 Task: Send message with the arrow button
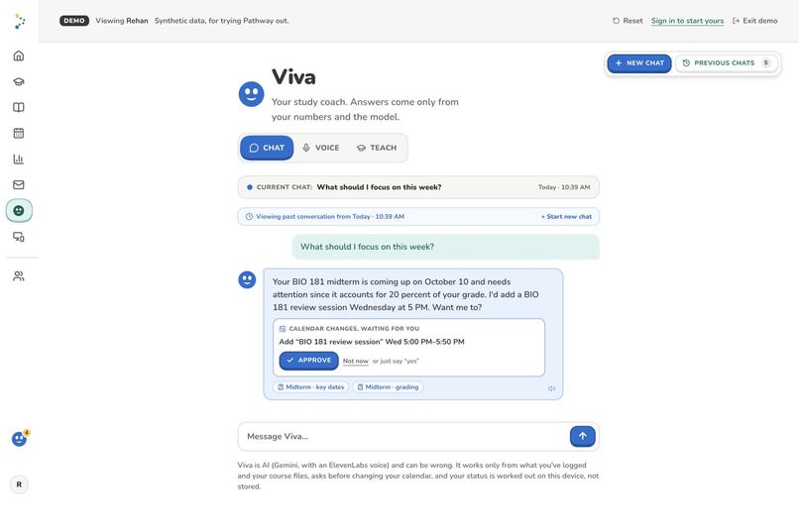[x=583, y=436]
